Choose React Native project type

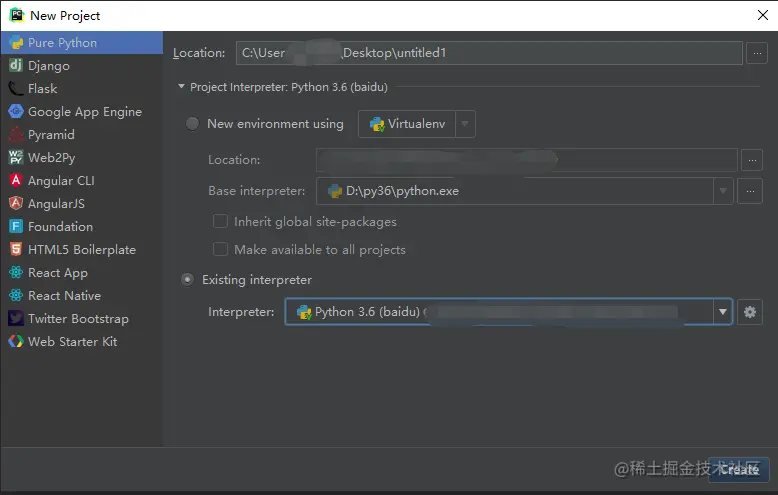[64, 296]
